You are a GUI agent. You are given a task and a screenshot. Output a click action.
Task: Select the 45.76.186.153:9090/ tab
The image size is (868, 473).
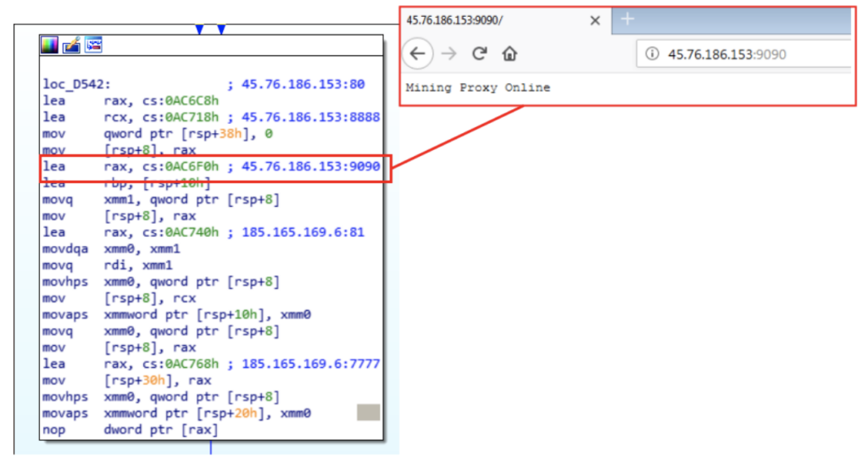pos(505,20)
